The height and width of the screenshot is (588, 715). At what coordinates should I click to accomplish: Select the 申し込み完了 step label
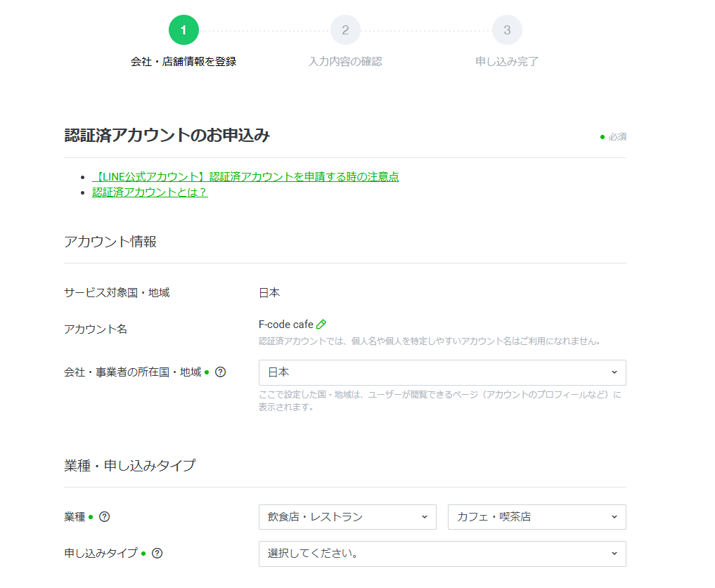[507, 62]
